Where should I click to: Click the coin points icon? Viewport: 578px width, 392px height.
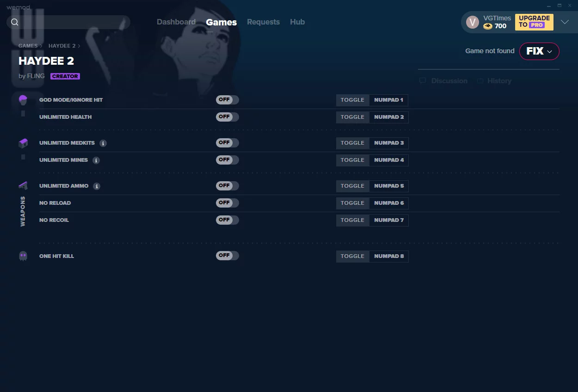pos(488,26)
